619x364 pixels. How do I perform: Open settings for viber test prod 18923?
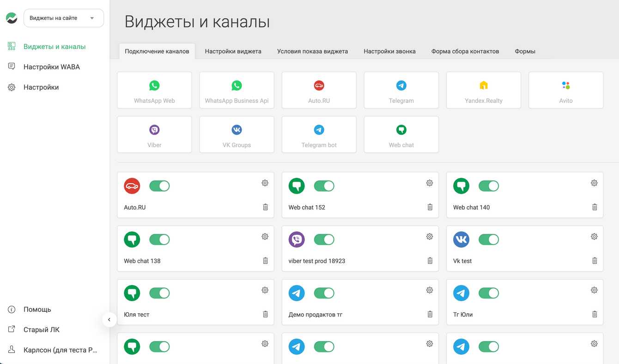[x=430, y=237]
